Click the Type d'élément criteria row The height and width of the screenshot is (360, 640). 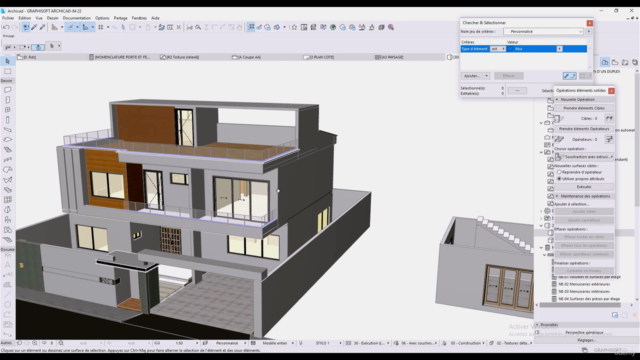pyautogui.click(x=524, y=49)
